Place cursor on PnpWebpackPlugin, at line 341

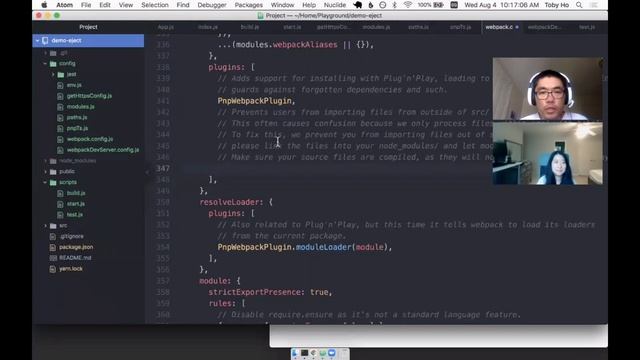coord(255,101)
